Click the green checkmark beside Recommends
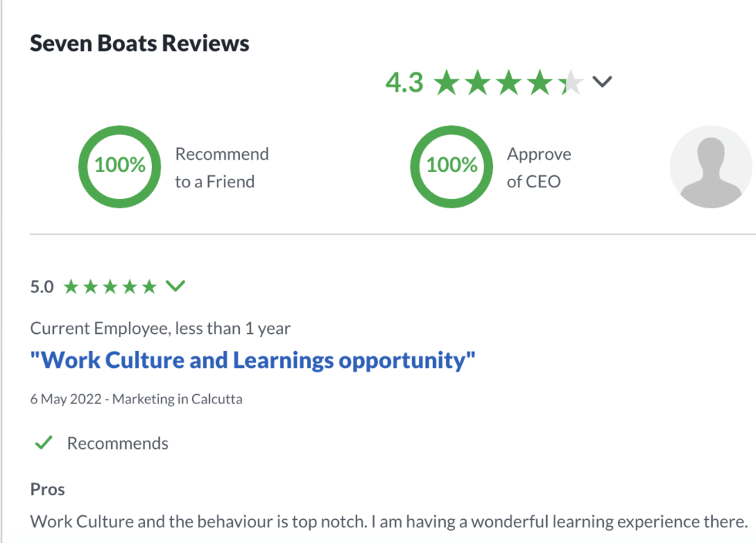This screenshot has width=756, height=543. 43,443
